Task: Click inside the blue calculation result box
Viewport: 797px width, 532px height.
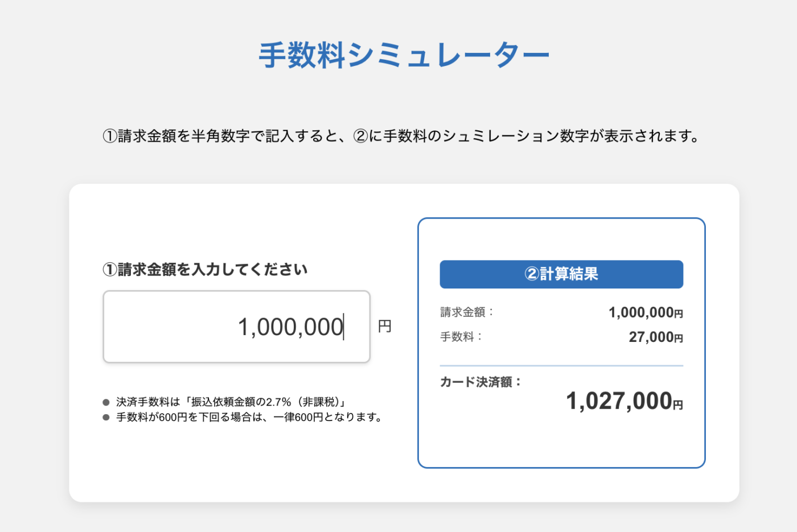Action: (x=561, y=438)
